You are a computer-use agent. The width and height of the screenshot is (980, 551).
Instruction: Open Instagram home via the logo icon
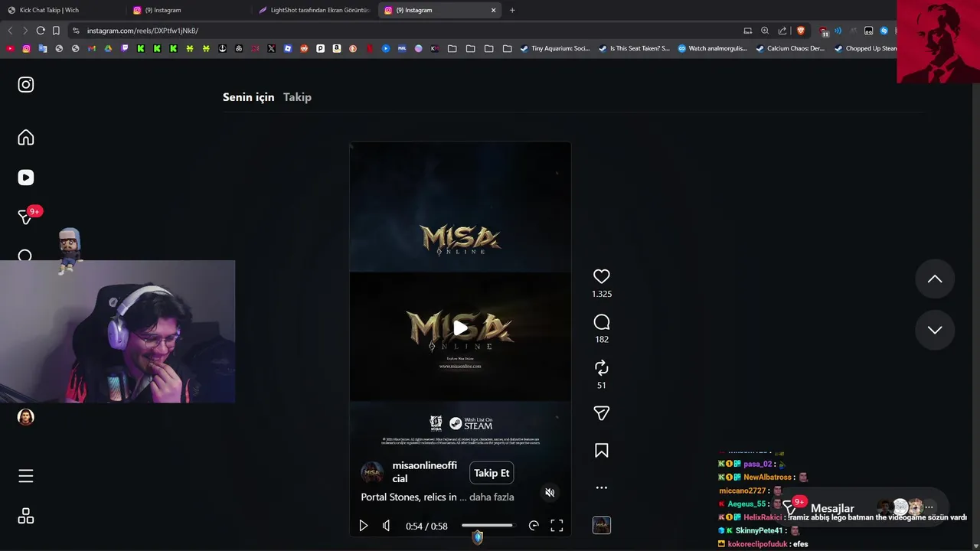tap(26, 85)
